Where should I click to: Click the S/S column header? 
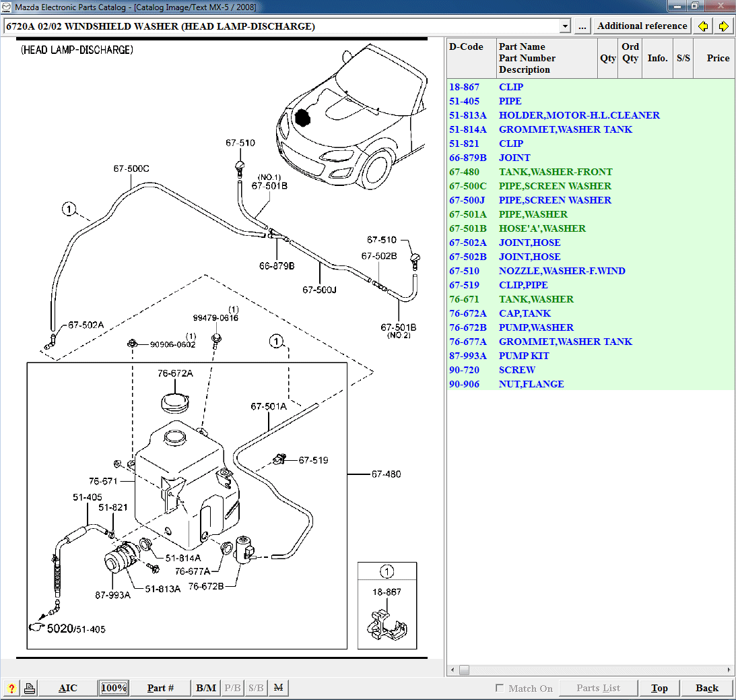683,58
